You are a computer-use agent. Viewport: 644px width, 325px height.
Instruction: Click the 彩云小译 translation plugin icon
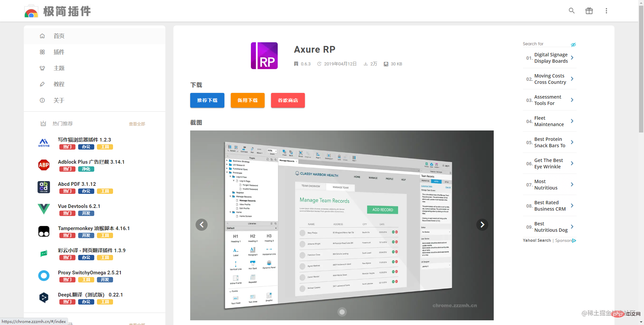click(44, 254)
